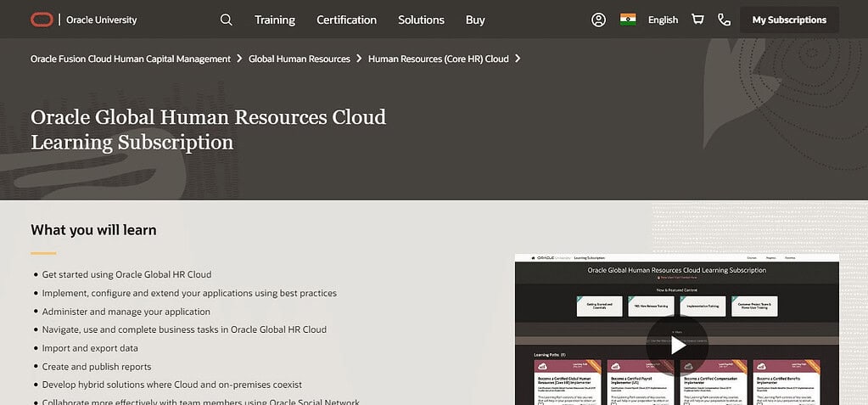Click the chevron after Global Human Resources breadcrumb
This screenshot has width=868, height=405.
click(x=359, y=59)
